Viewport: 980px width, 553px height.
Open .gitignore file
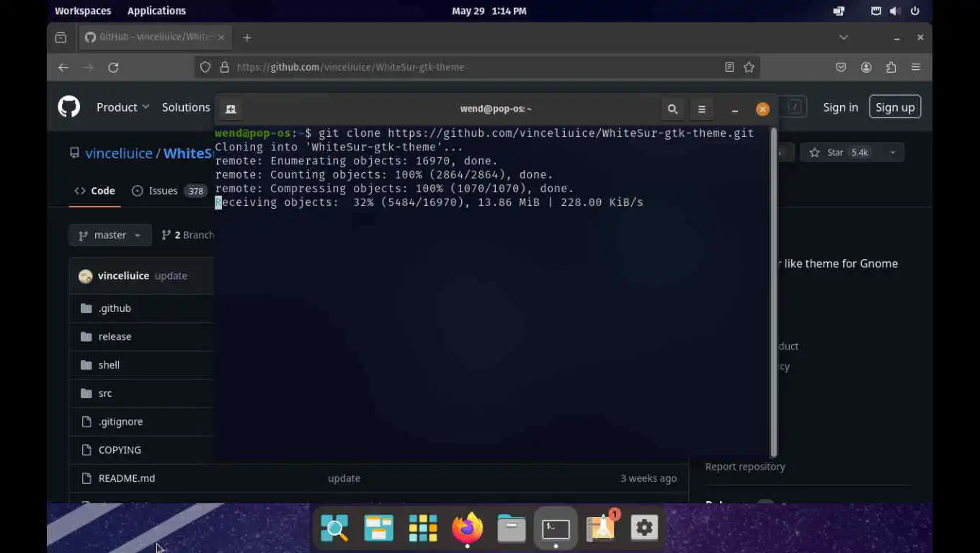120,422
